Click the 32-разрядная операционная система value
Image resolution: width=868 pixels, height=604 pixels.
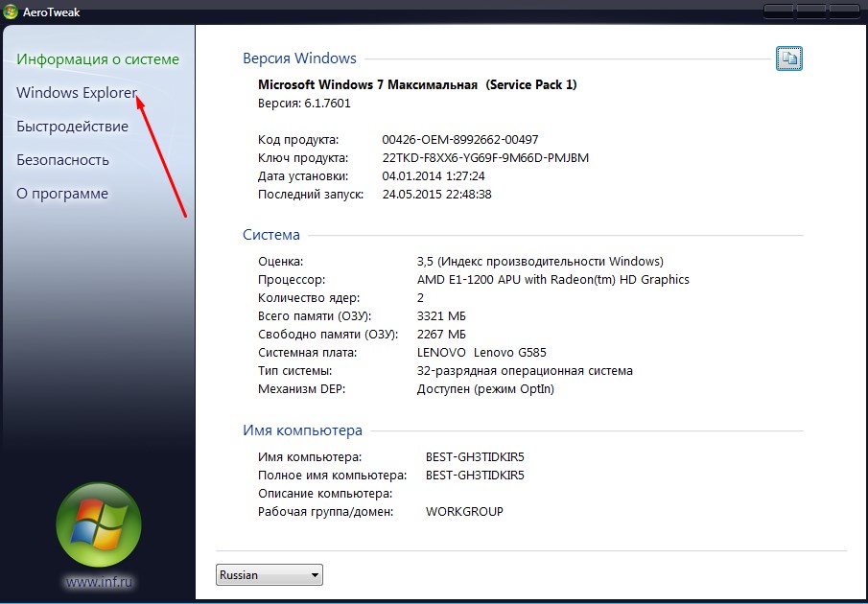point(525,371)
